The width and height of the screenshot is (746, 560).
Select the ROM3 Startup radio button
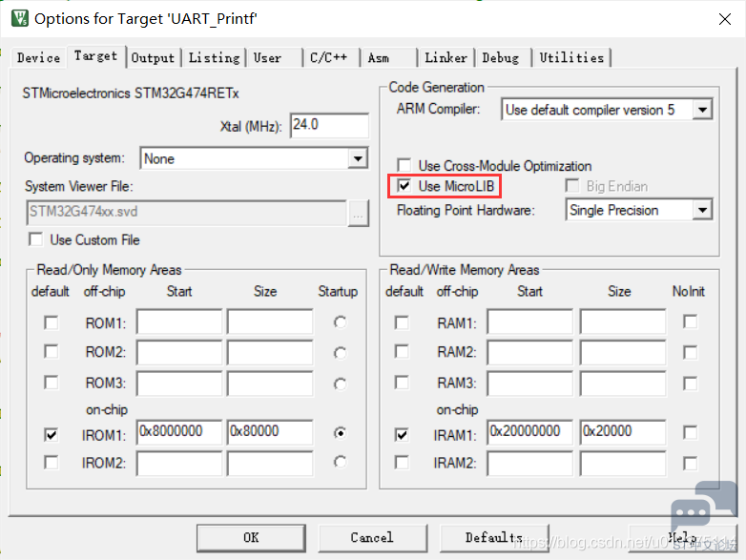click(340, 384)
